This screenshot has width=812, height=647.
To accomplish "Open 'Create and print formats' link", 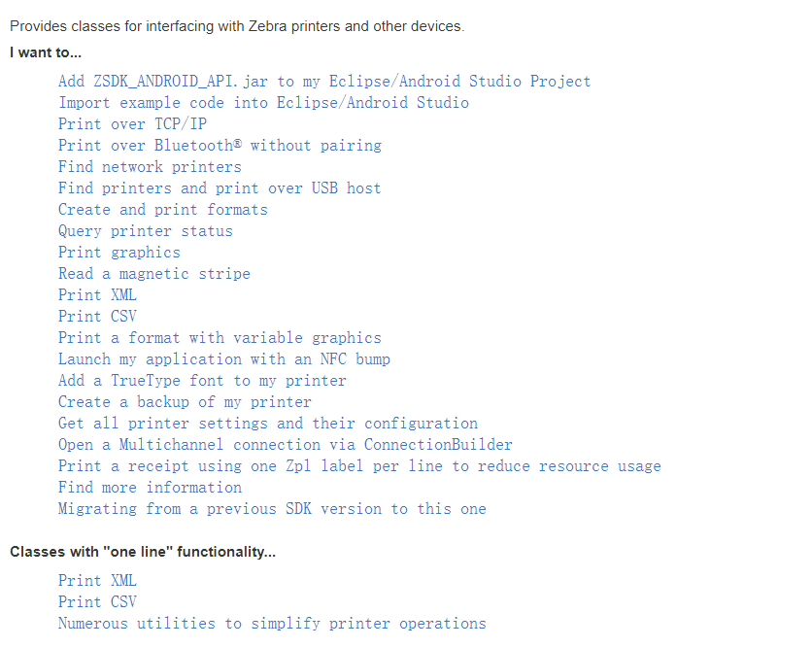I will click(162, 210).
